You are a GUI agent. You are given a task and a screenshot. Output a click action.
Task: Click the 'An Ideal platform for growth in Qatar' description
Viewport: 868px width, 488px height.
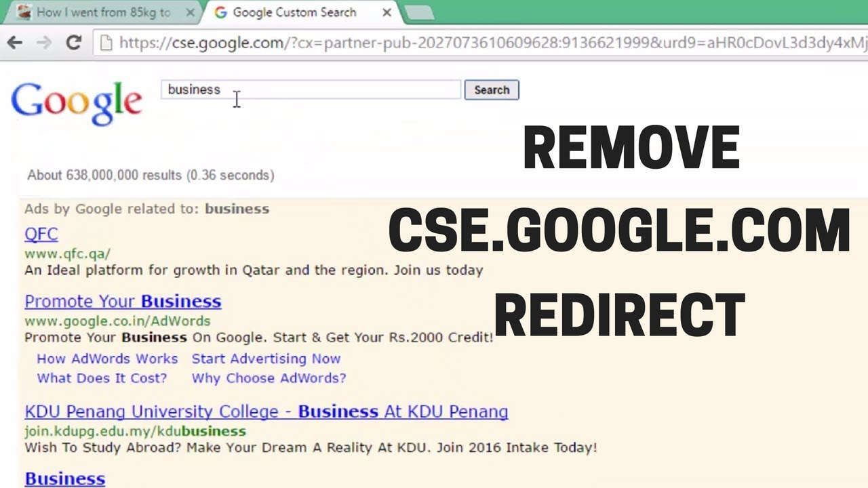[x=254, y=270]
